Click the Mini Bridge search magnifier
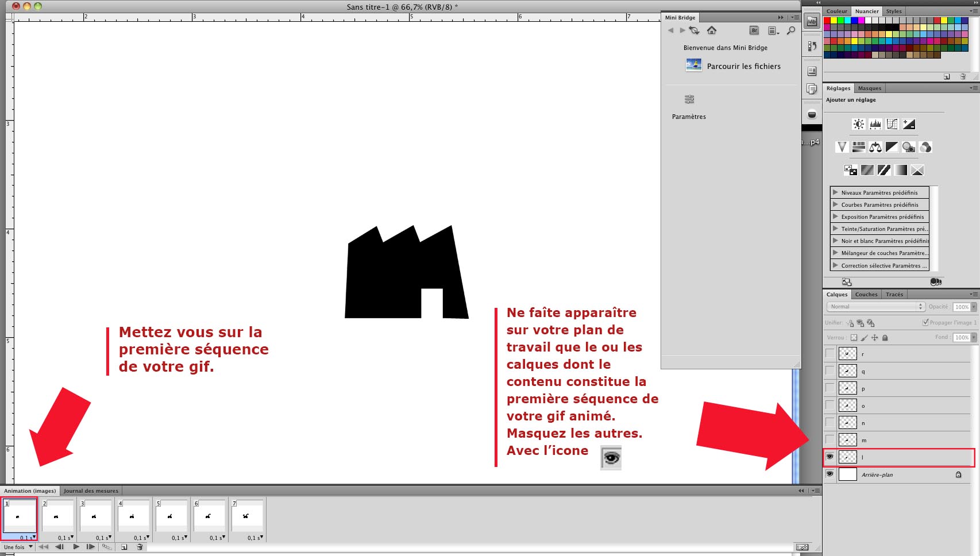Image resolution: width=980 pixels, height=556 pixels. (x=791, y=30)
